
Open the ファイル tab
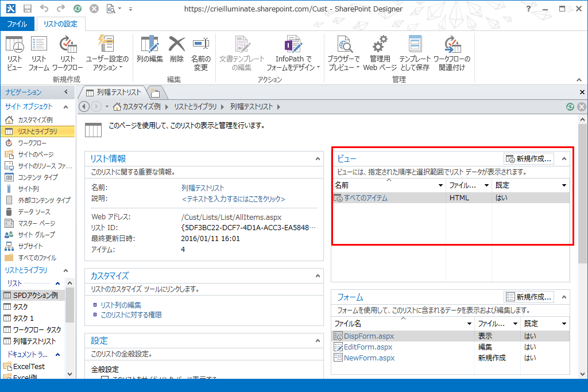(17, 24)
